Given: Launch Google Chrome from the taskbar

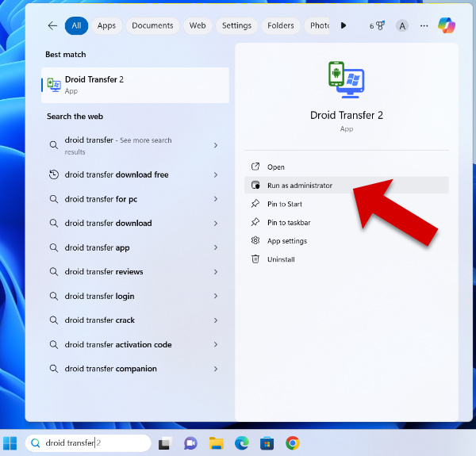Looking at the screenshot, I should click(x=293, y=443).
